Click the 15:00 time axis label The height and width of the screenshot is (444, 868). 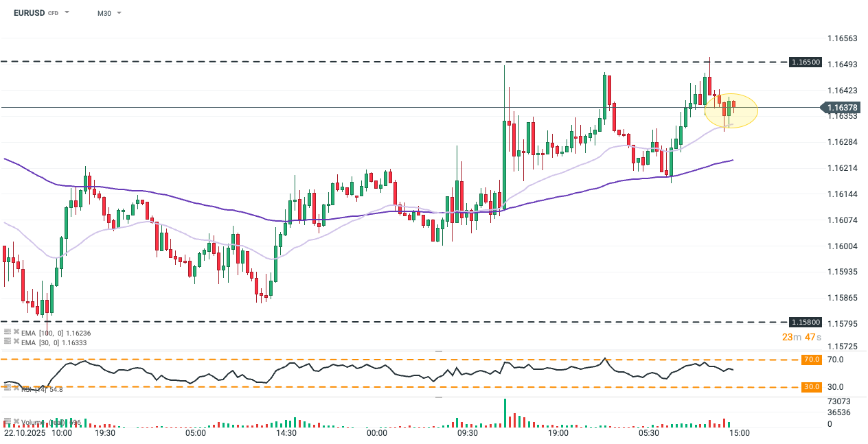(739, 434)
